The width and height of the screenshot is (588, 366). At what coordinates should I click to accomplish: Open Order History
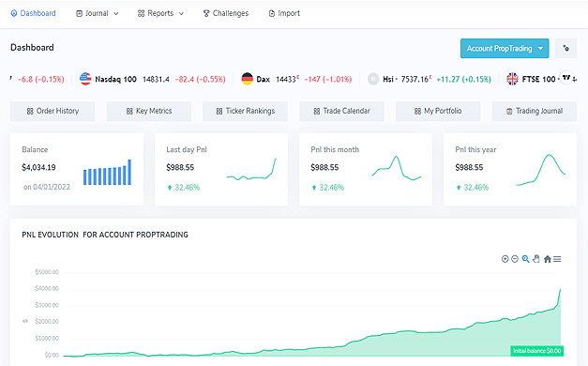[53, 111]
